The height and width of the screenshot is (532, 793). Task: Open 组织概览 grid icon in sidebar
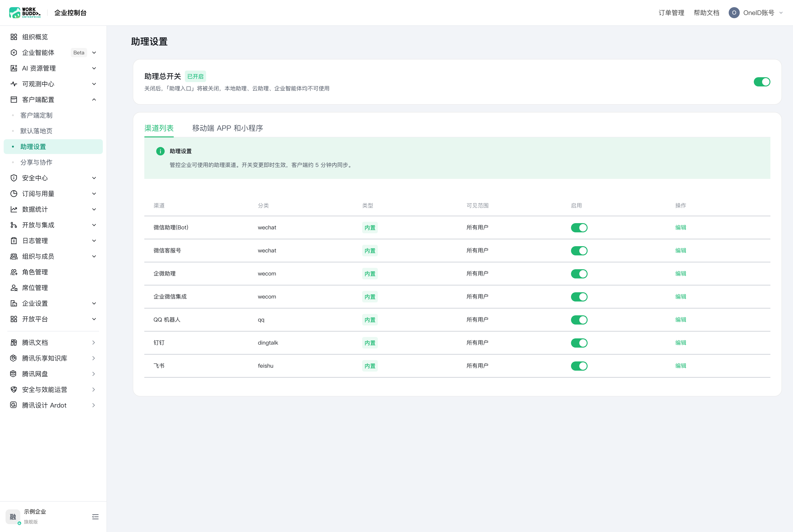pyautogui.click(x=14, y=37)
